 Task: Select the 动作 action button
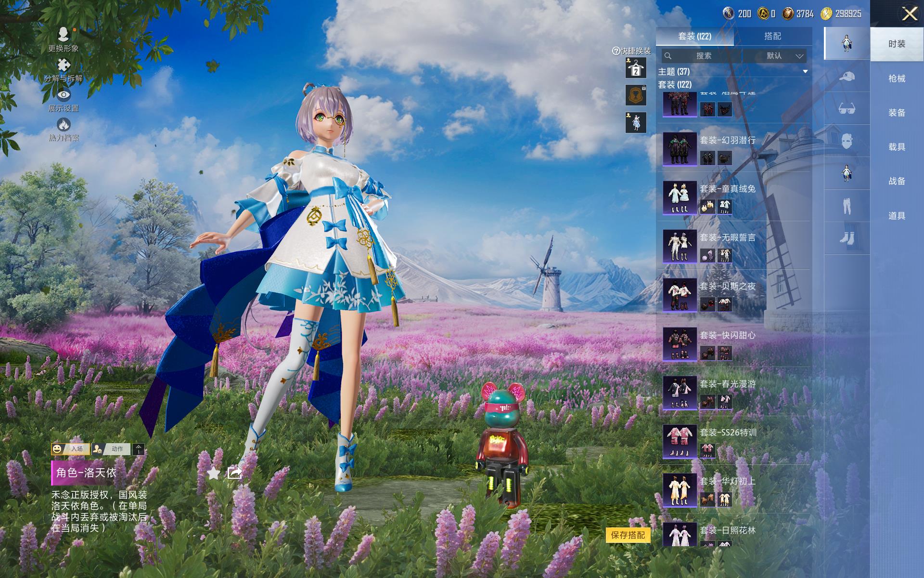pos(111,449)
